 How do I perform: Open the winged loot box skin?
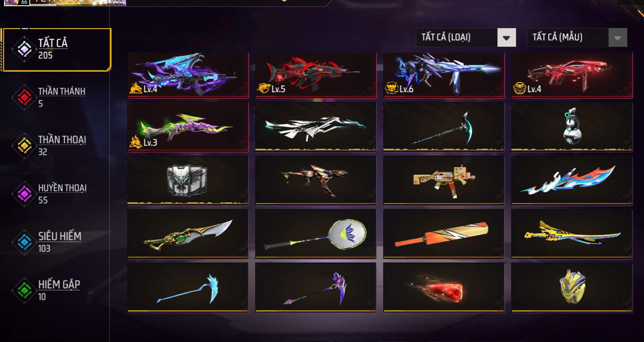pos(188,180)
